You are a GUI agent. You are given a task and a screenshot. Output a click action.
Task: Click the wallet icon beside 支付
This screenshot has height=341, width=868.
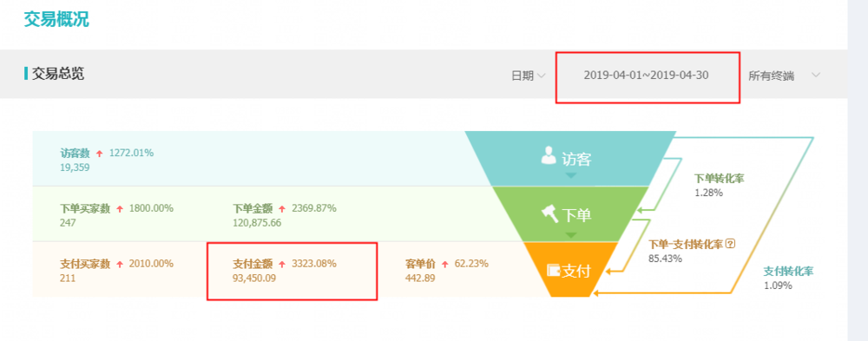(553, 271)
